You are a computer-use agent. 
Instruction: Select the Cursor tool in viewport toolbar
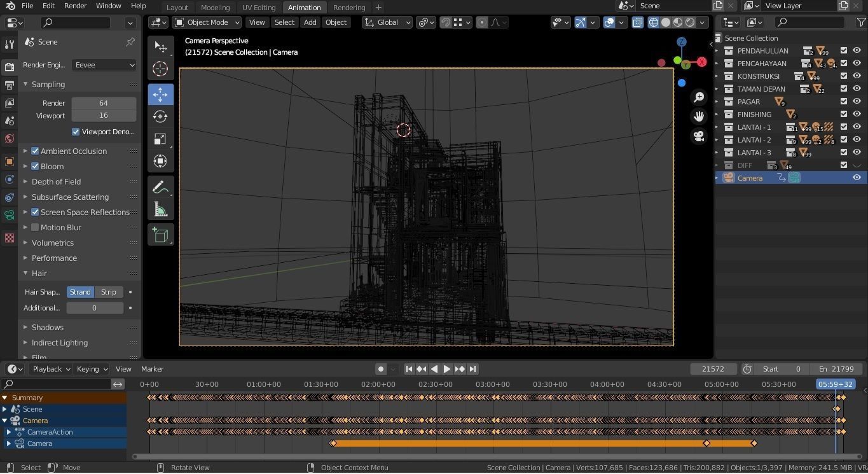point(160,69)
